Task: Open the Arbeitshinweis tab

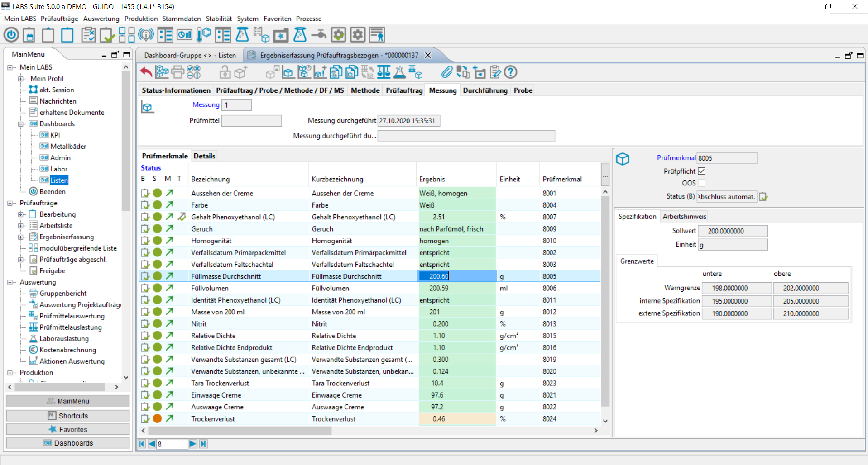Action: pyautogui.click(x=684, y=216)
